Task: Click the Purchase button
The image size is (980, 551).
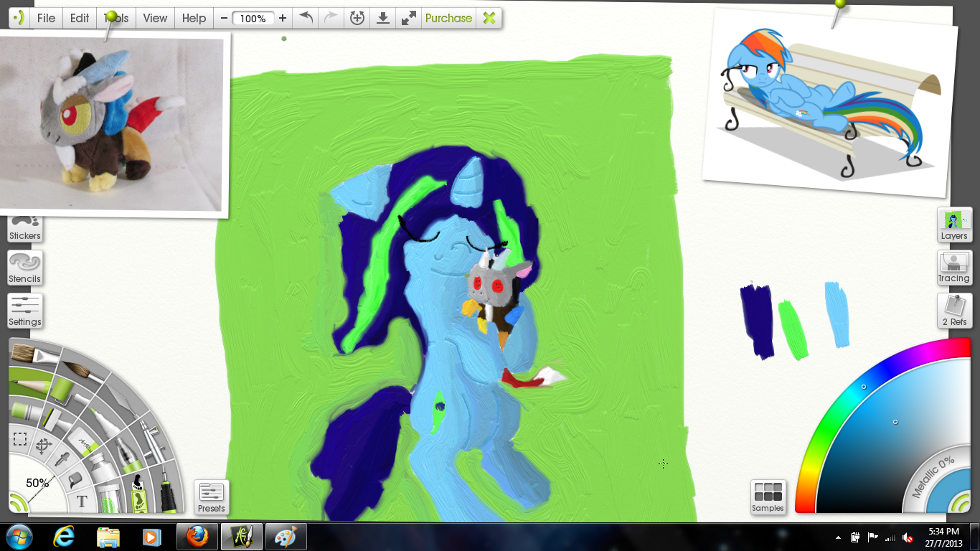Action: coord(448,18)
